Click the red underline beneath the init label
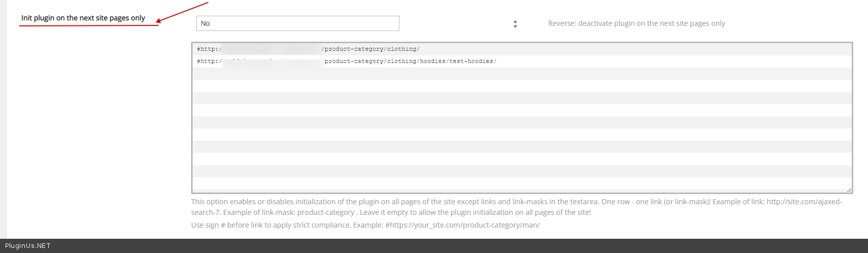The height and width of the screenshot is (253, 868). click(89, 25)
